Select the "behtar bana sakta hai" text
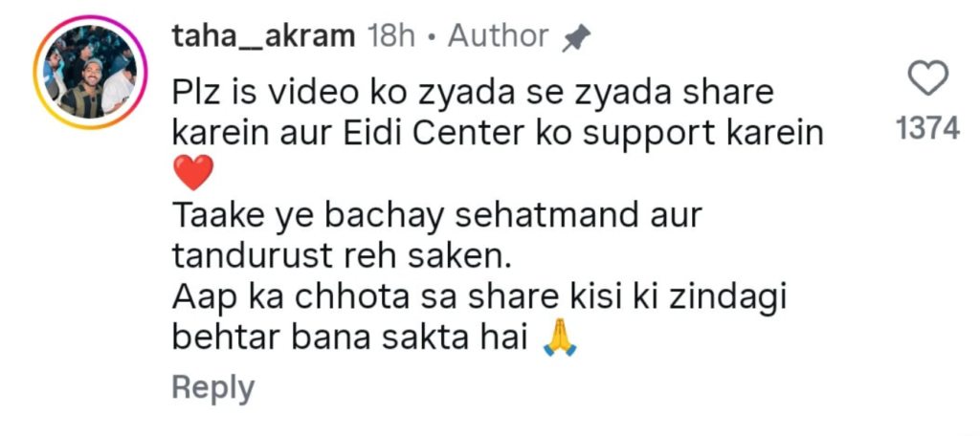 click(345, 340)
